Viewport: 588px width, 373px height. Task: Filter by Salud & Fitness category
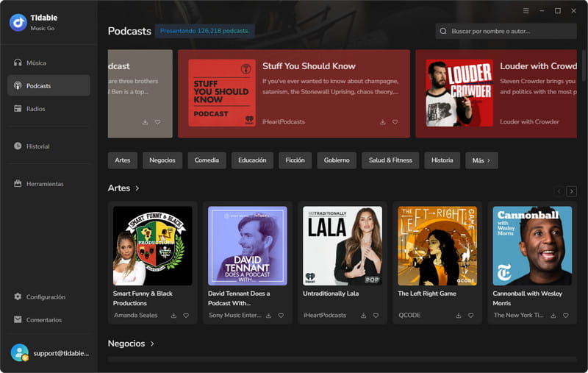tap(390, 160)
